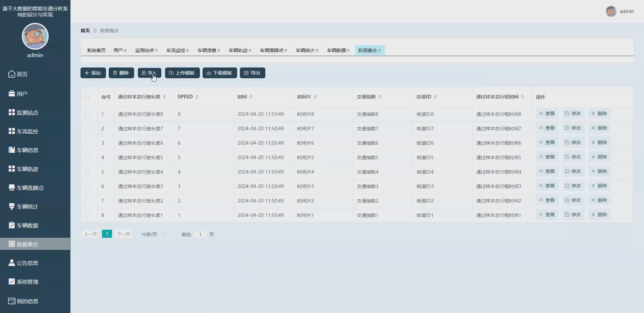
Task: Check the checkbox for row 4
Action: tap(87, 158)
